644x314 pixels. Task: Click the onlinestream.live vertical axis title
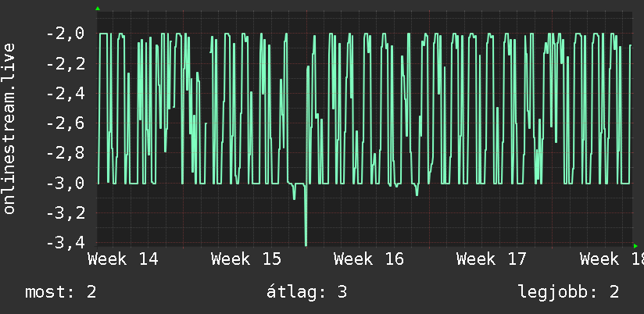(9, 128)
